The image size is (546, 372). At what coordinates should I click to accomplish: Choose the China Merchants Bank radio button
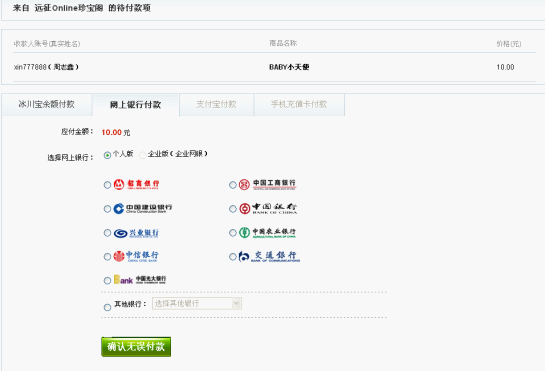click(107, 185)
